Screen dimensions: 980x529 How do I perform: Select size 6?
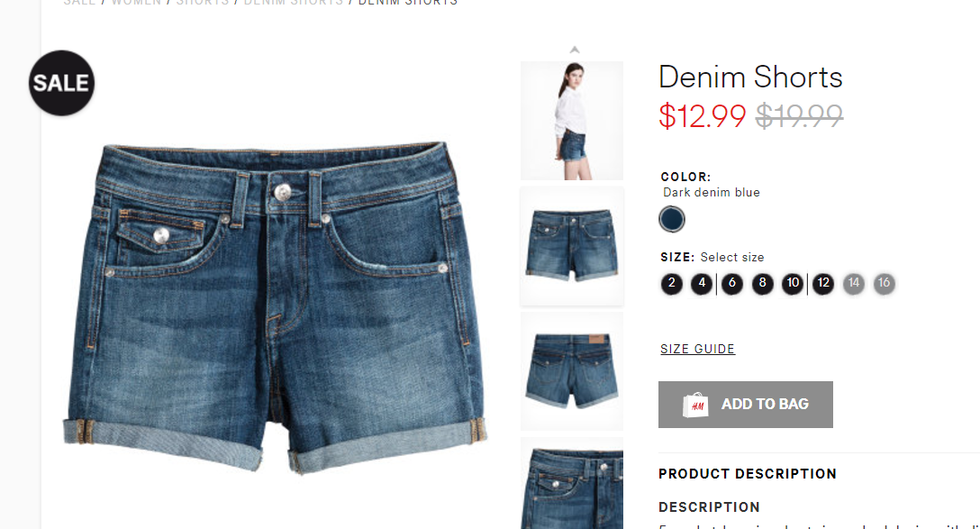(732, 283)
